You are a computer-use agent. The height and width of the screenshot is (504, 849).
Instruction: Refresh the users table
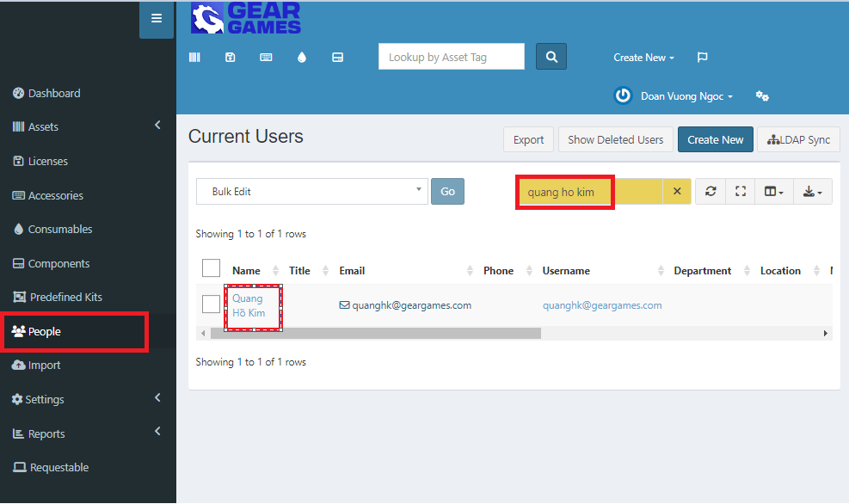pos(711,192)
